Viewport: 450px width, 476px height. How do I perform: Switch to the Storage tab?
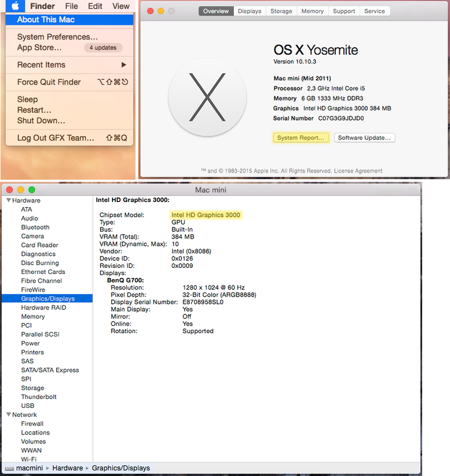click(281, 11)
